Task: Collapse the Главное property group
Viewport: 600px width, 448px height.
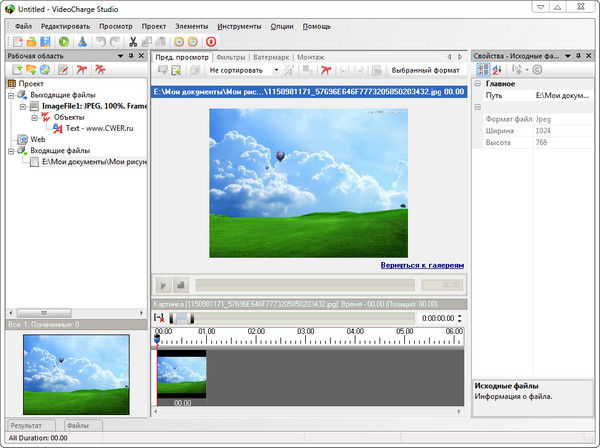Action: click(478, 84)
